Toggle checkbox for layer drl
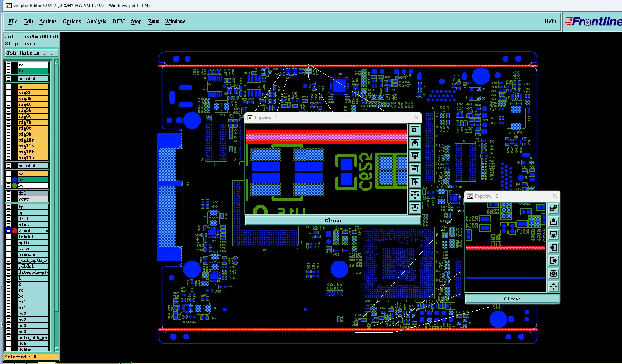This screenshot has width=622, height=364. [x=9, y=193]
